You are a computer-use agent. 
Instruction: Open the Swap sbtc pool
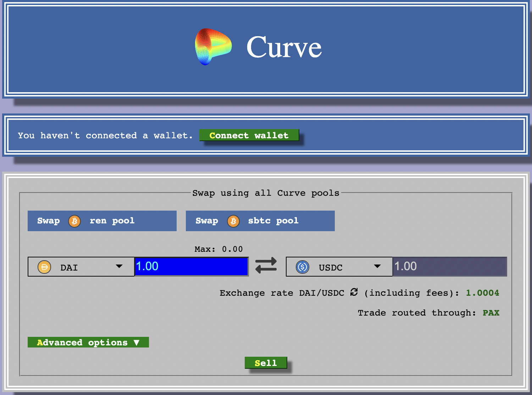260,221
